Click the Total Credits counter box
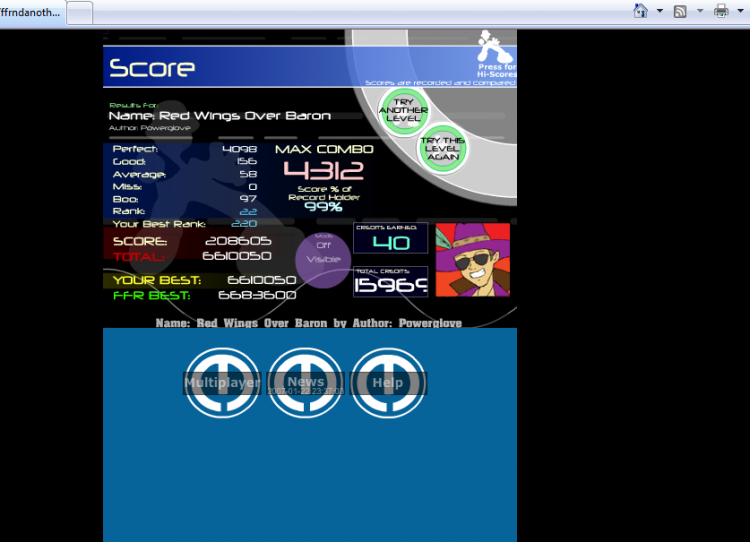The width and height of the screenshot is (750, 542). [390, 282]
